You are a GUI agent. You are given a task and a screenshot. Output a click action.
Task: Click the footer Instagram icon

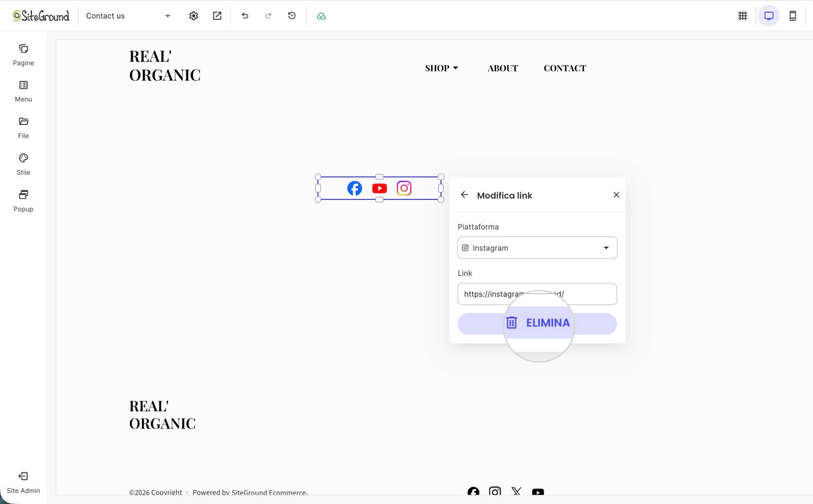coord(495,492)
